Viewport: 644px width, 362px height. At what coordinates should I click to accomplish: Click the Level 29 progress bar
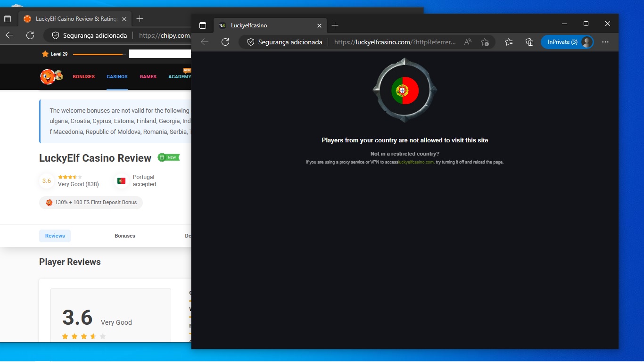pyautogui.click(x=99, y=54)
